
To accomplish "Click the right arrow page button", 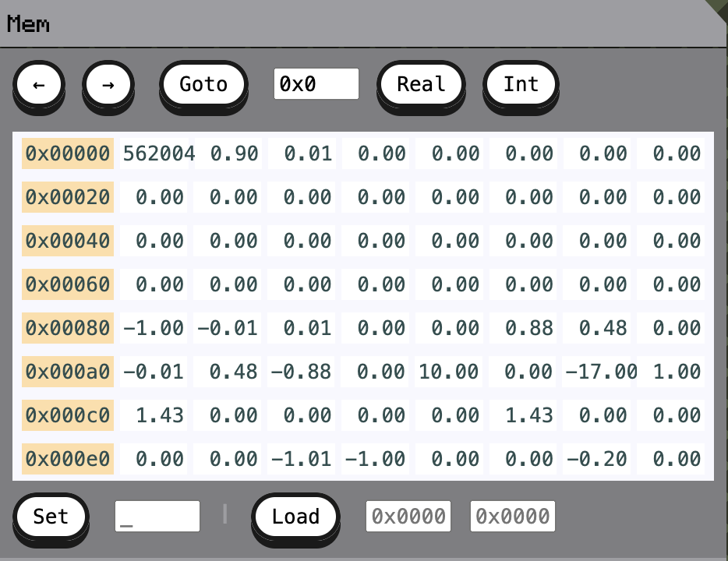I will [108, 84].
